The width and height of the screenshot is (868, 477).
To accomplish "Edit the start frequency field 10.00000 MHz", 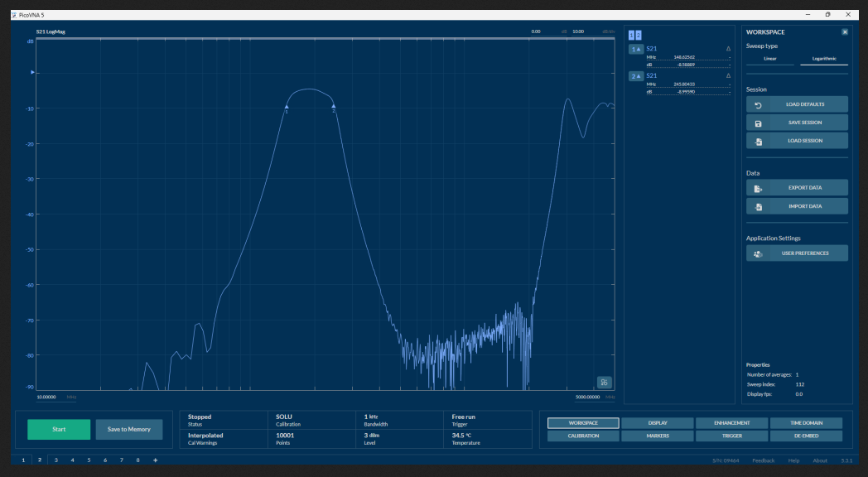I will coord(56,397).
